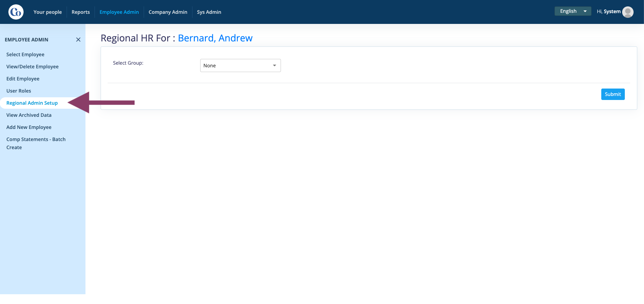Open Comp Statements - Batch Create
This screenshot has height=304, width=644.
click(x=36, y=143)
